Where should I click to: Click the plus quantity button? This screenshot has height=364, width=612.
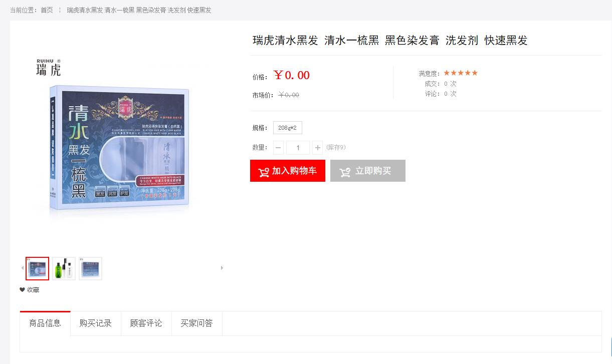coord(318,148)
